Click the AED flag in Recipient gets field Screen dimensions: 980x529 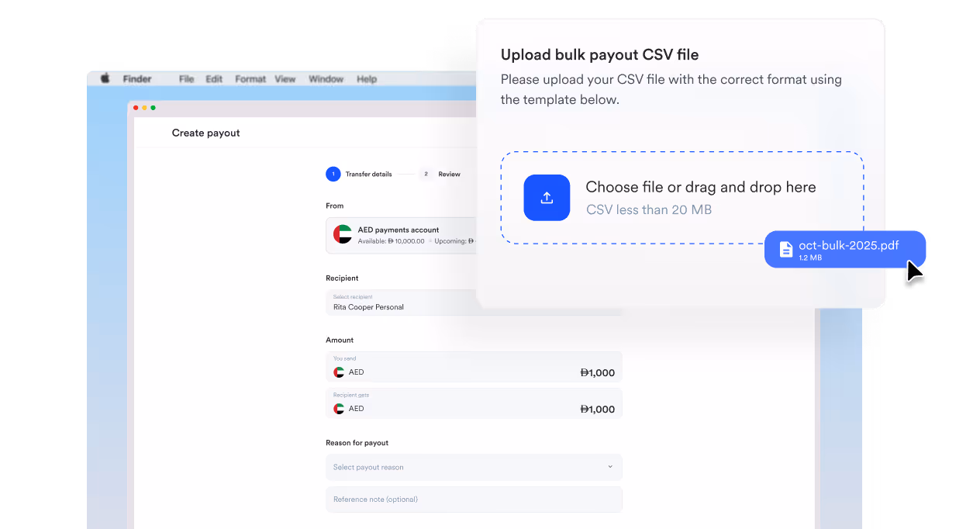pos(340,408)
